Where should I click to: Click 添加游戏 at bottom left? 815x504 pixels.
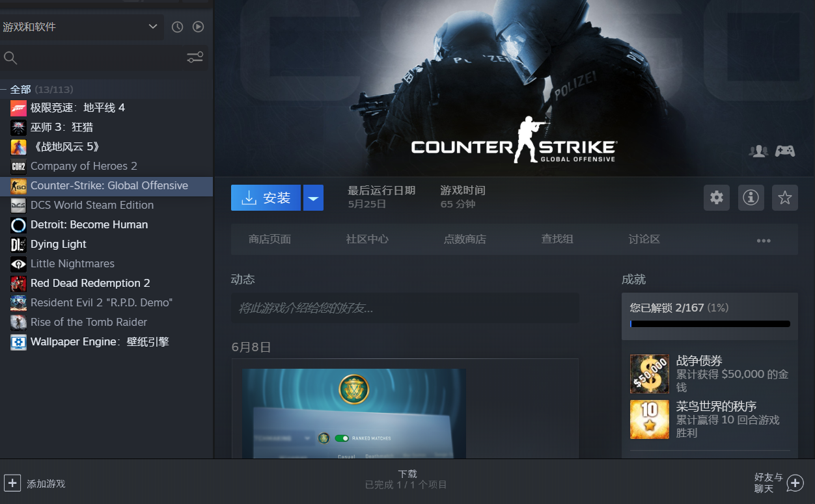click(46, 484)
